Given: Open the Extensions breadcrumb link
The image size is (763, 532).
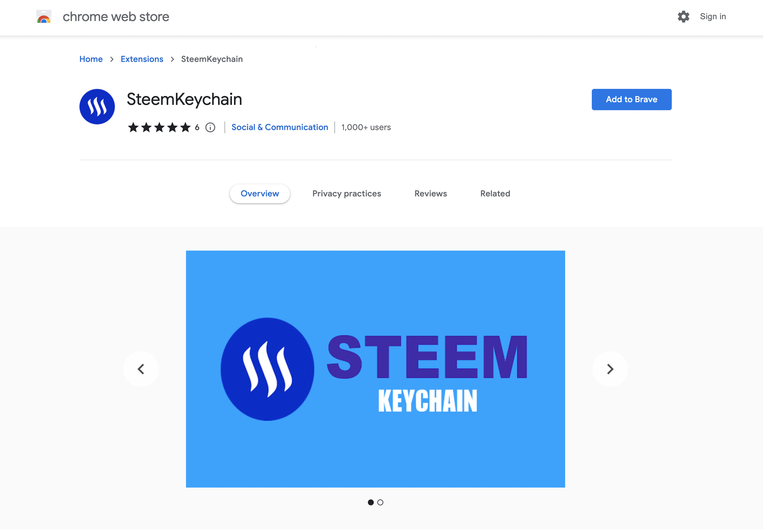Looking at the screenshot, I should 142,59.
